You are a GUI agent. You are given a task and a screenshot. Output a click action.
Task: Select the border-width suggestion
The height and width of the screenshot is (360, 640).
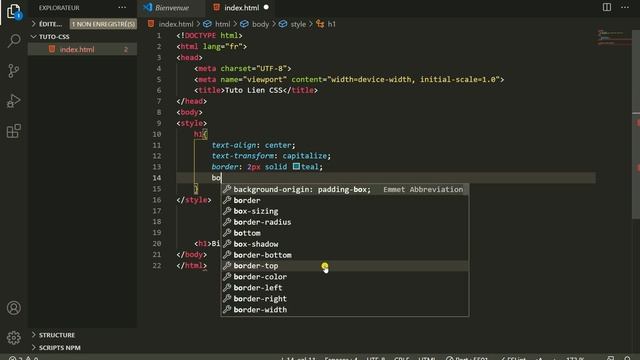pos(345,310)
